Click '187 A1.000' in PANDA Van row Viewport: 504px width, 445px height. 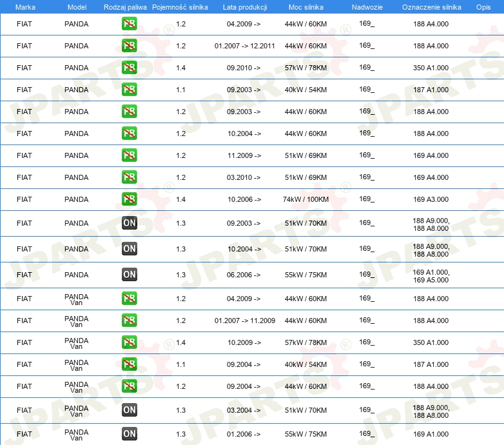click(431, 364)
